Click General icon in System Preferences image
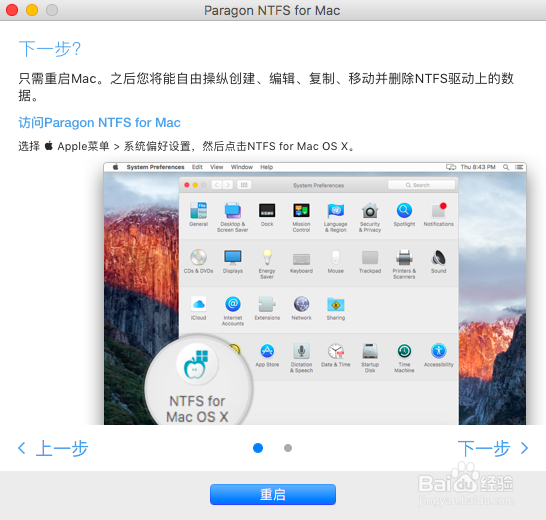Screen dimensions: 546x520 [198, 210]
